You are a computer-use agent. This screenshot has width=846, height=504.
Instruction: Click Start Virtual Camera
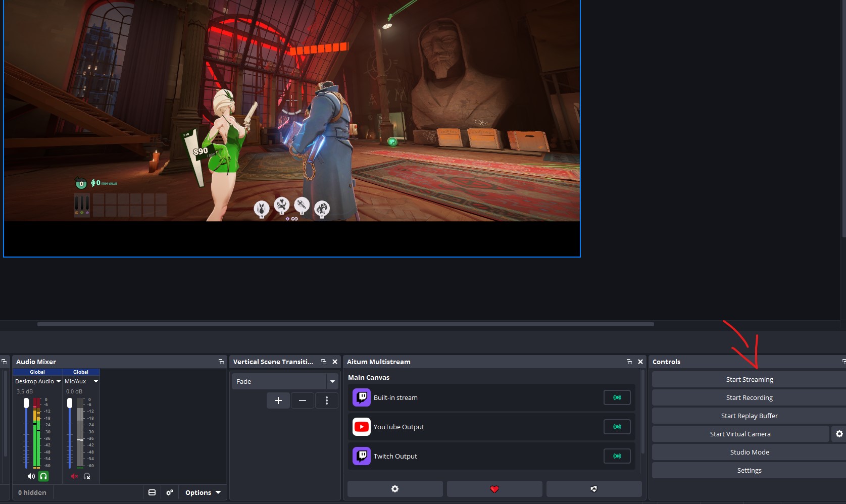(x=740, y=434)
